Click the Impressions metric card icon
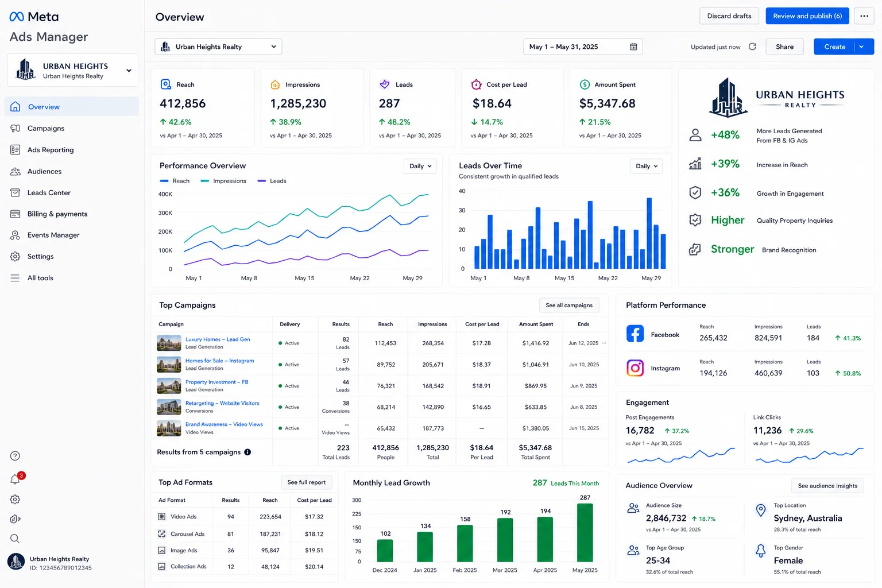 tap(275, 84)
